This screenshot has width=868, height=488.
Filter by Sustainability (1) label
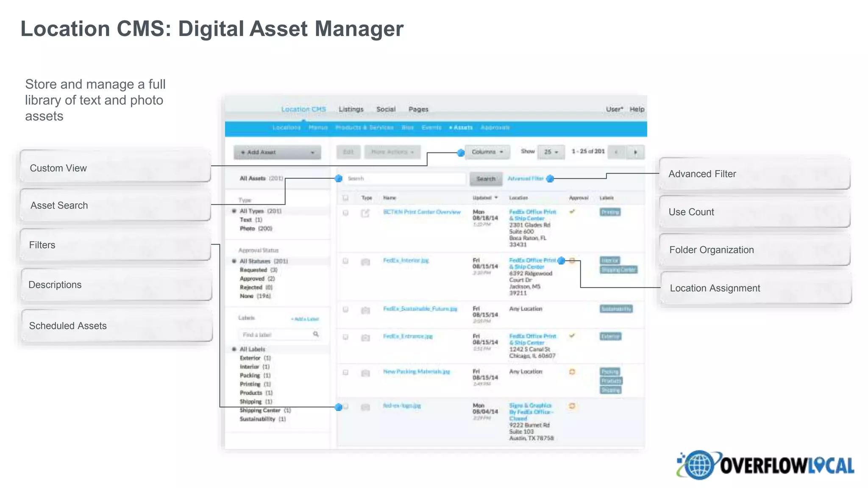point(263,419)
